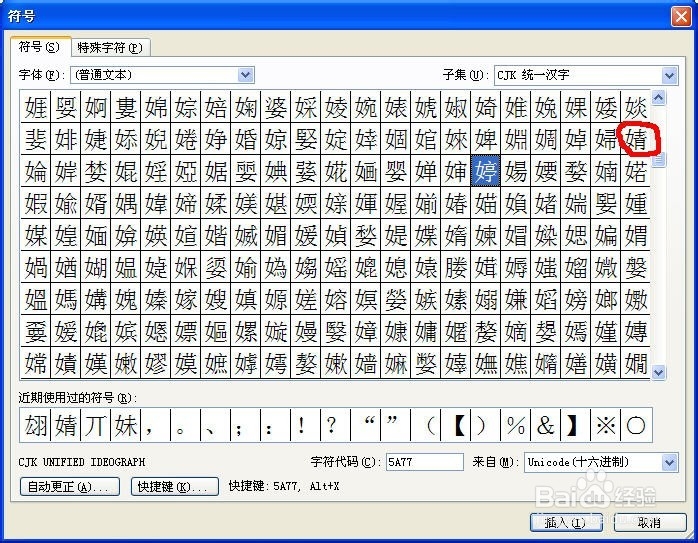Select the character 媒 in the grid
The height and width of the screenshot is (543, 698).
[36, 235]
